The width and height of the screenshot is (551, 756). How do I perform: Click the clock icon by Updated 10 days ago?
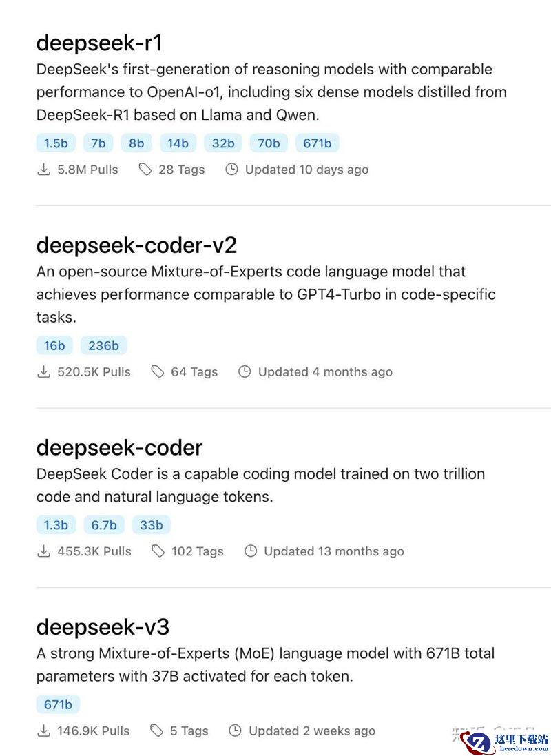tap(232, 170)
